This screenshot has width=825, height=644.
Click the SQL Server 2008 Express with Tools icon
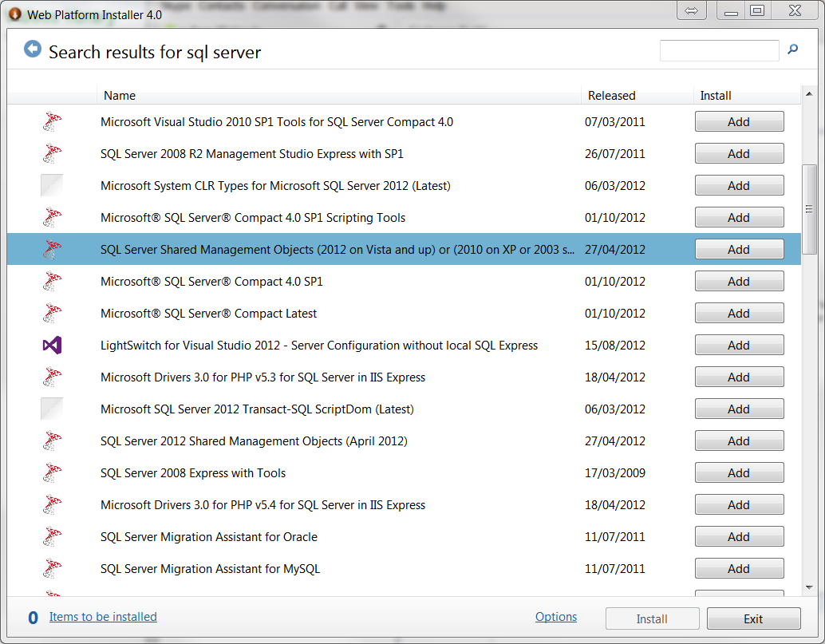52,473
